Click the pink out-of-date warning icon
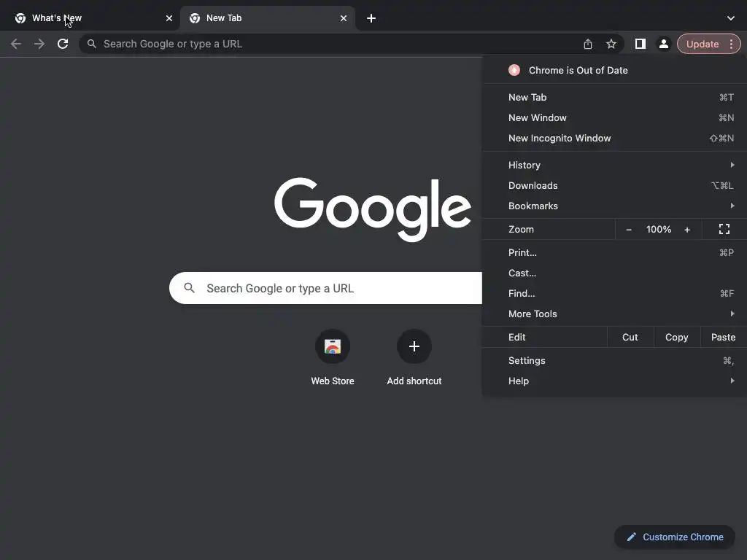Screen dimensions: 747x560 click(514, 71)
